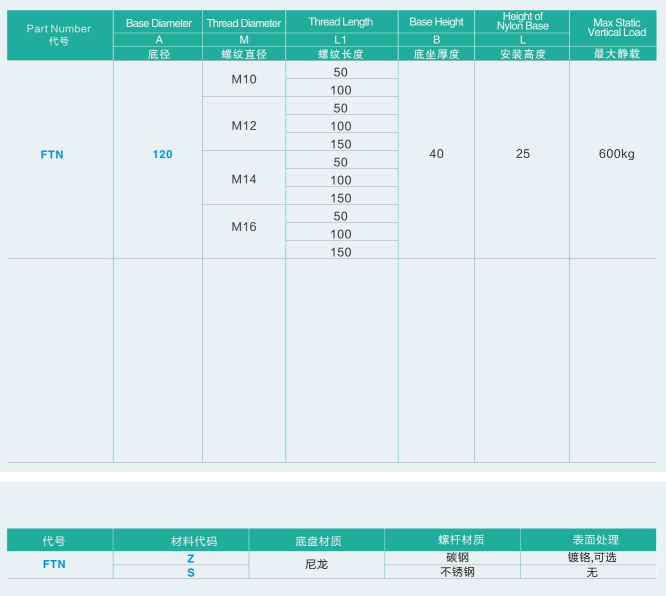Select the Max Static Vertical Load header

pos(617,27)
